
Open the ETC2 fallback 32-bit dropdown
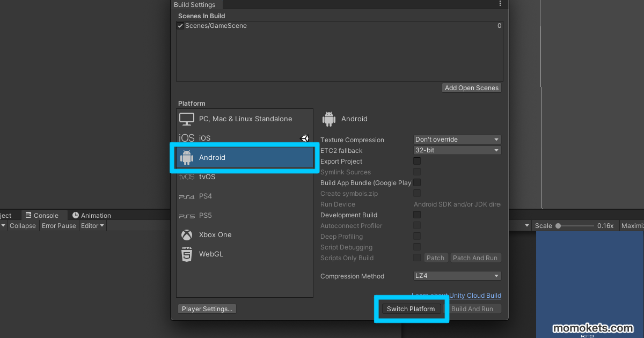click(456, 150)
